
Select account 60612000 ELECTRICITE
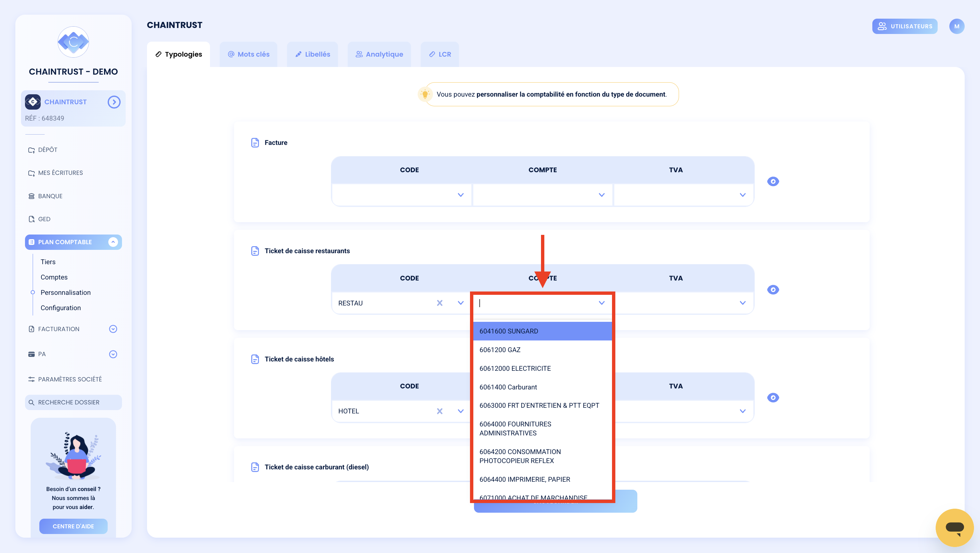click(543, 368)
